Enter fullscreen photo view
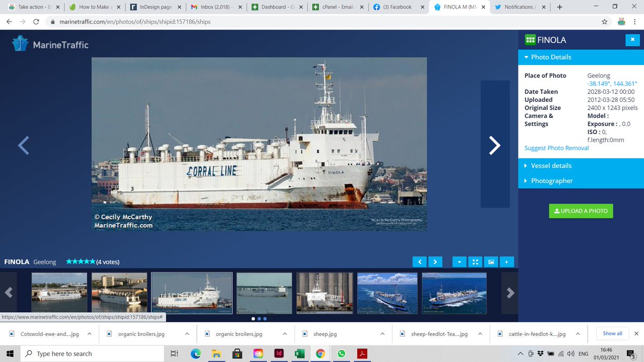 [x=475, y=262]
